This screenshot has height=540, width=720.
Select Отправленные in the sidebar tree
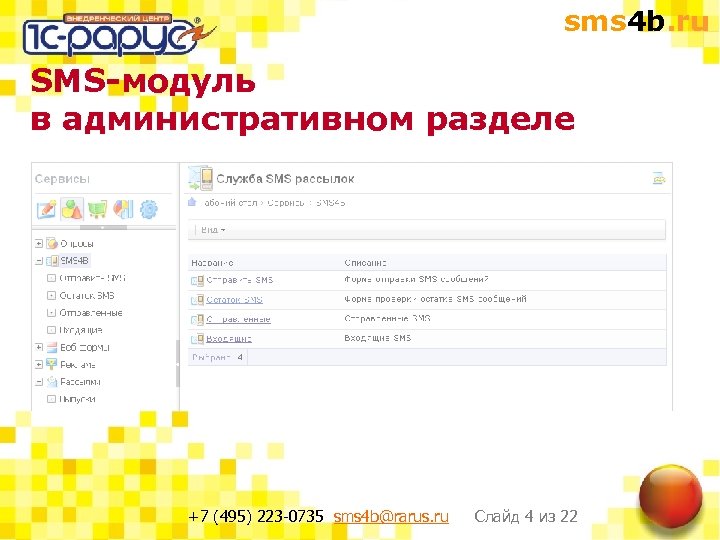(90, 313)
